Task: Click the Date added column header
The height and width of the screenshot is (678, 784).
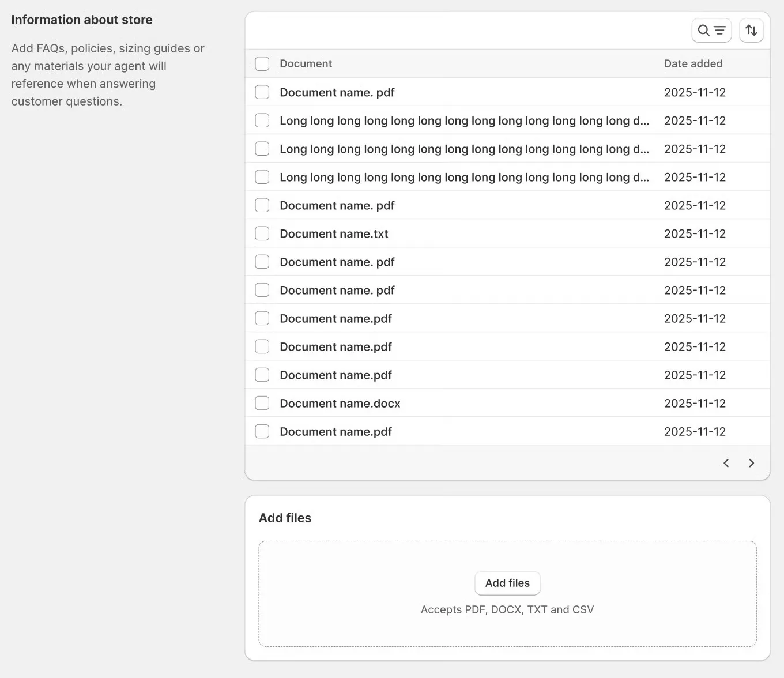Action: point(693,63)
